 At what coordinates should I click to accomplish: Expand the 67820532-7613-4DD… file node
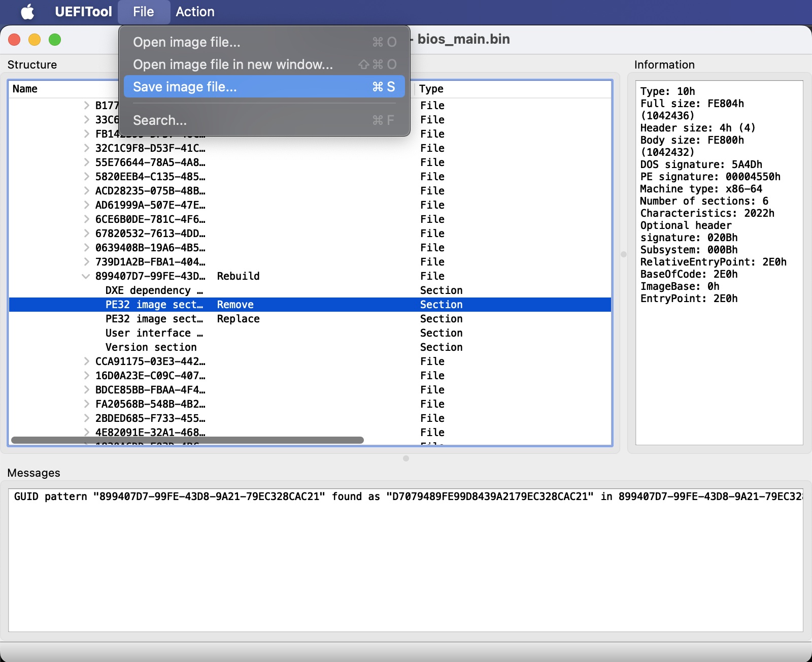click(86, 234)
